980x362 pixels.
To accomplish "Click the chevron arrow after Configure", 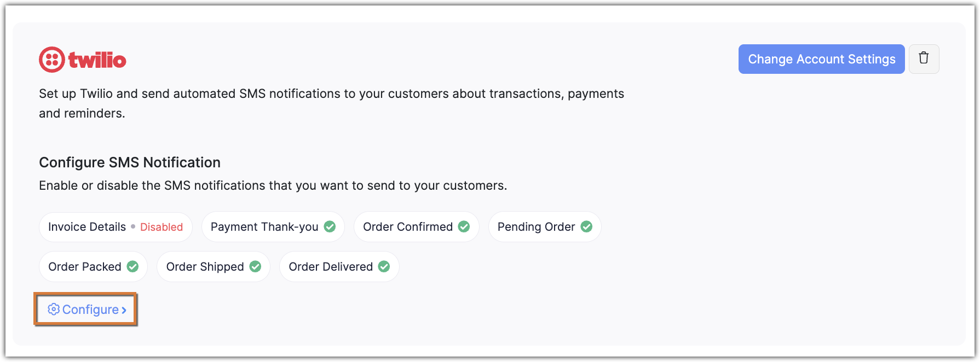I will [x=124, y=310].
